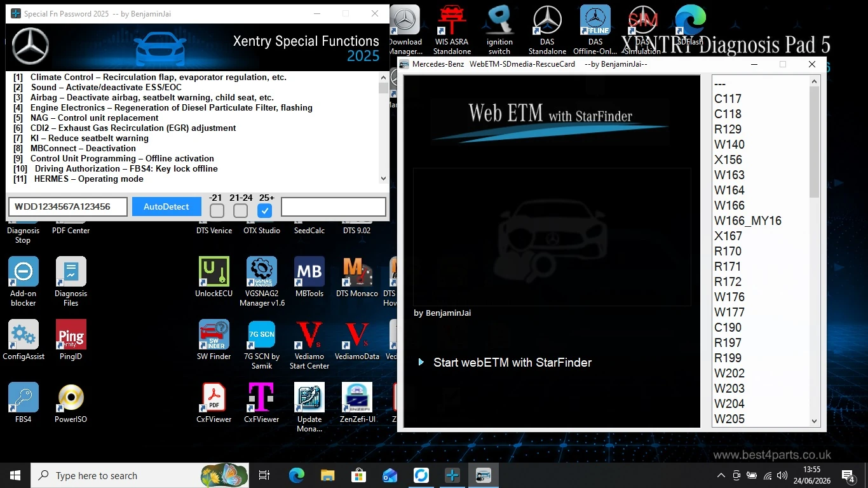This screenshot has height=488, width=868.
Task: Open the VediamoData desktop shortcut
Action: (x=357, y=340)
